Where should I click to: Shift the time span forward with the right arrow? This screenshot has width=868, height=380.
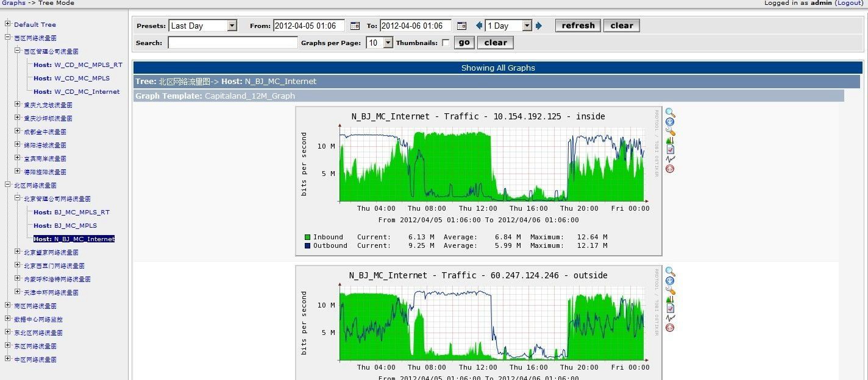[538, 26]
